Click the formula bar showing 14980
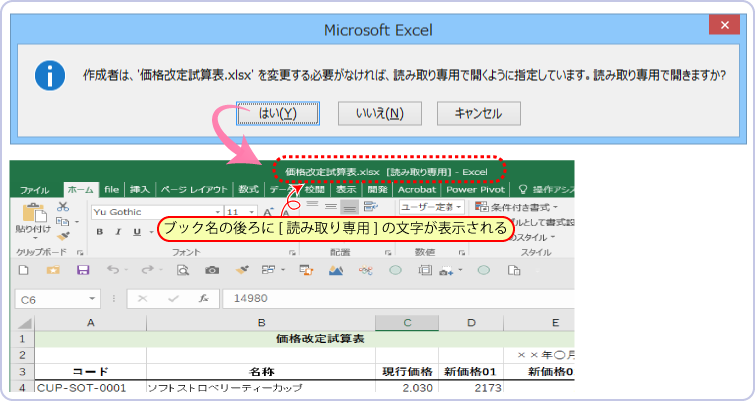Viewport: 755px width, 401px height. pyautogui.click(x=398, y=299)
